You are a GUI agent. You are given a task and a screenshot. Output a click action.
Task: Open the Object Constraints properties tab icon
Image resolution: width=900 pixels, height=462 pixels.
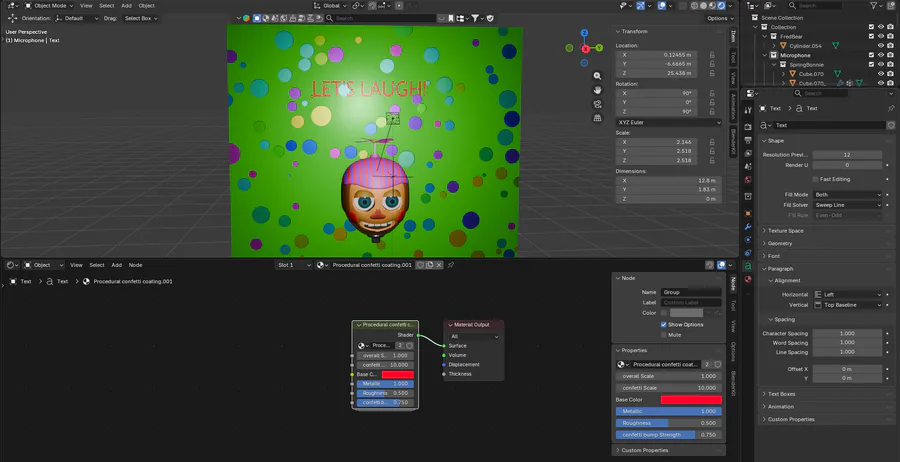[748, 253]
